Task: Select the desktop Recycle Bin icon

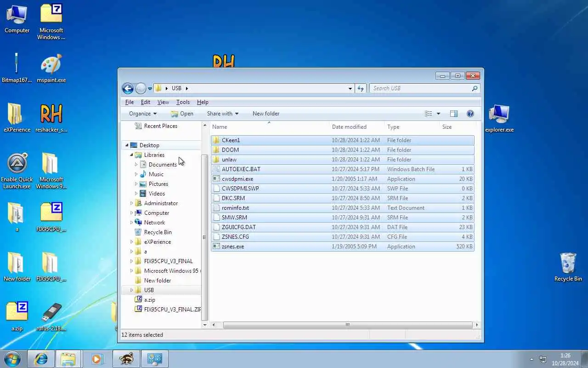Action: click(568, 267)
